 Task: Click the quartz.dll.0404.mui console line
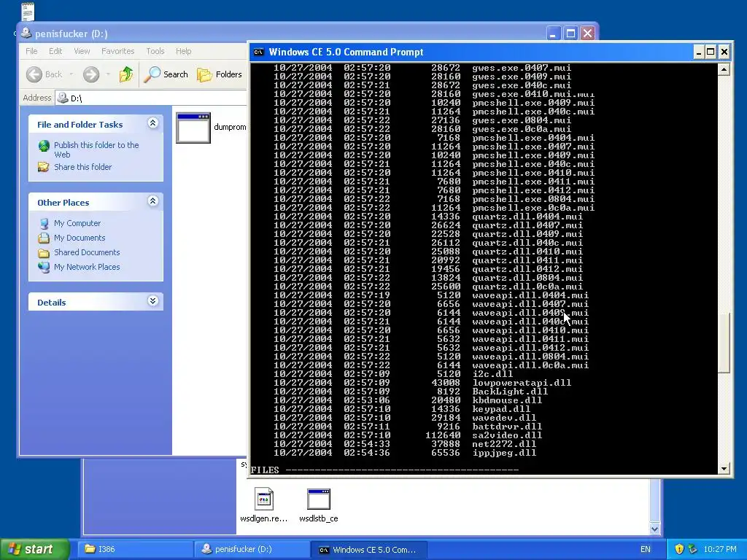(428, 217)
